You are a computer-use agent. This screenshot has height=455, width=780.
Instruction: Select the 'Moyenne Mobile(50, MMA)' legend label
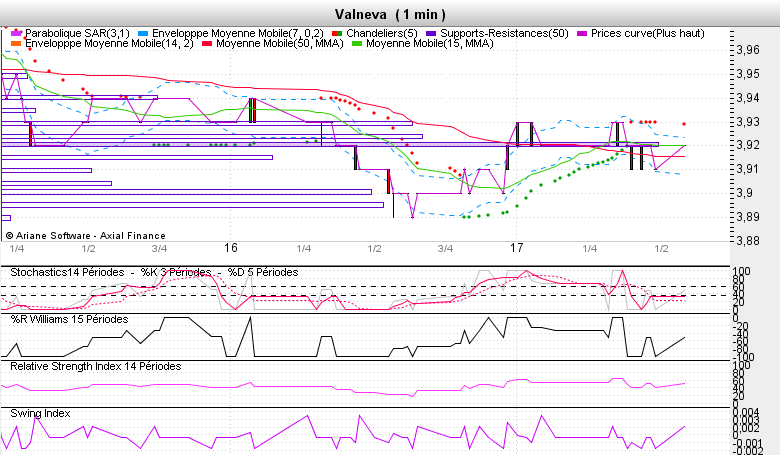[280, 44]
